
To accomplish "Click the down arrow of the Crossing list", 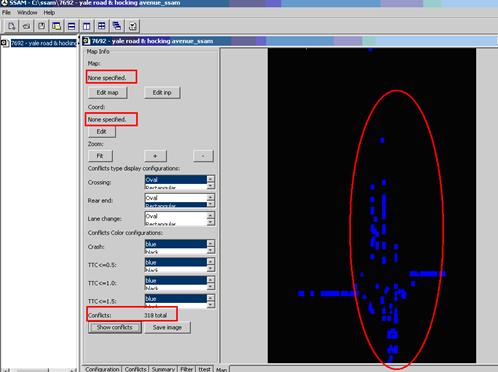I will tap(210, 186).
